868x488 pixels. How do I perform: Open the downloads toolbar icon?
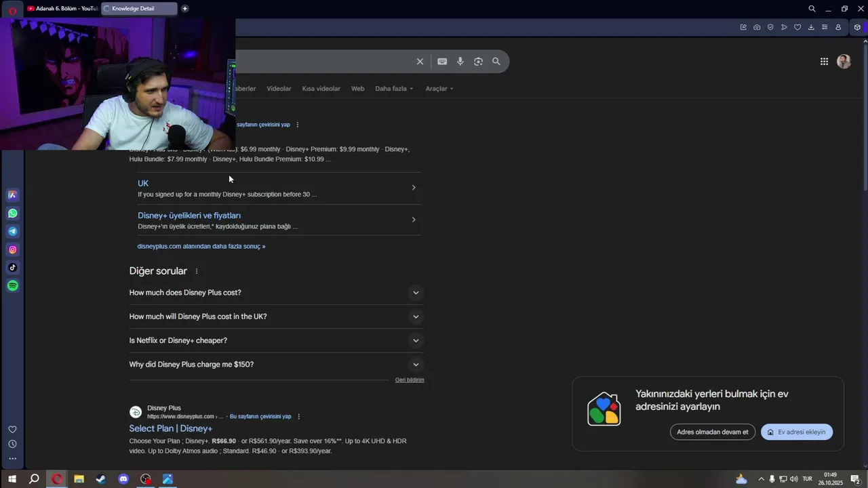811,27
